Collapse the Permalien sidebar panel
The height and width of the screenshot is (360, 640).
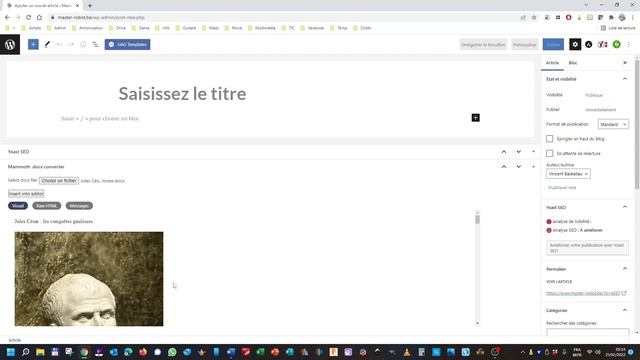[625, 269]
